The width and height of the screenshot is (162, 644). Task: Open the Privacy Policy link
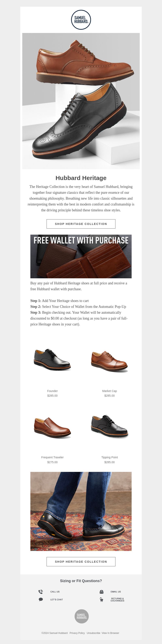pyautogui.click(x=77, y=633)
